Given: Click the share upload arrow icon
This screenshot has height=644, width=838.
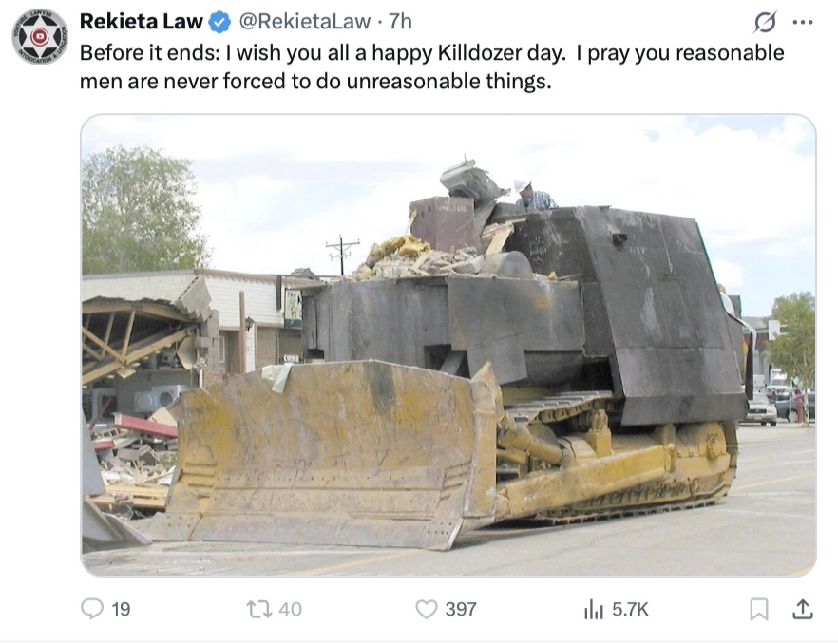Looking at the screenshot, I should 803,609.
